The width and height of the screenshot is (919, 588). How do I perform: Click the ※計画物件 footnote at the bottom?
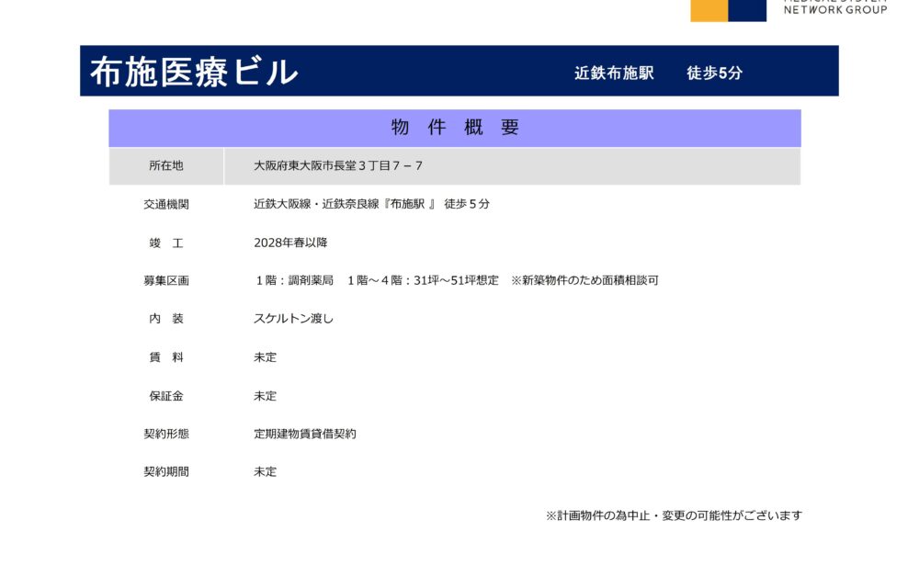pyautogui.click(x=674, y=515)
